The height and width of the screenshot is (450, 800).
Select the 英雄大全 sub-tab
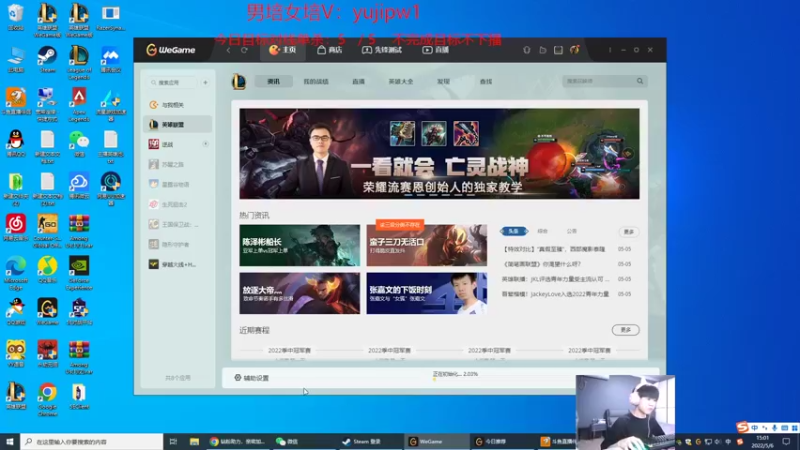[401, 82]
